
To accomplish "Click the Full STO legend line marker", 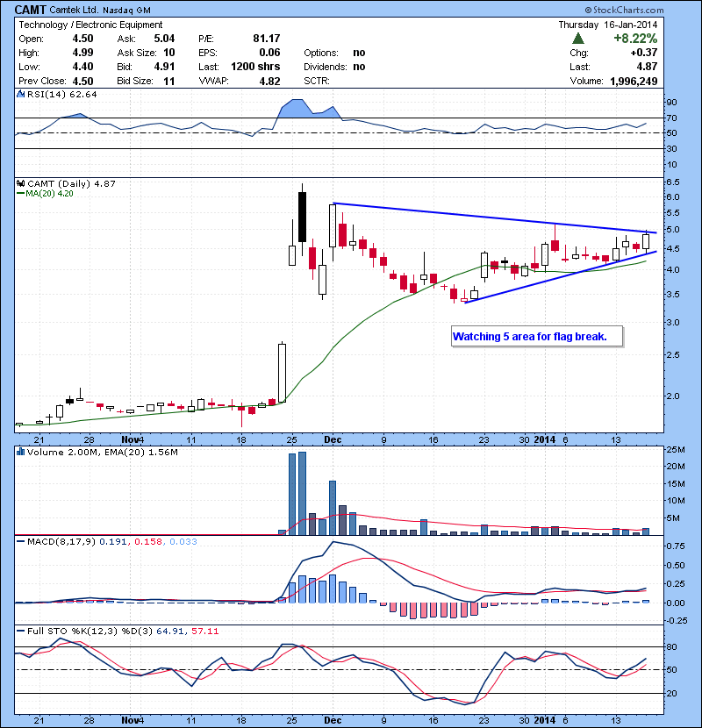I will click(20, 631).
